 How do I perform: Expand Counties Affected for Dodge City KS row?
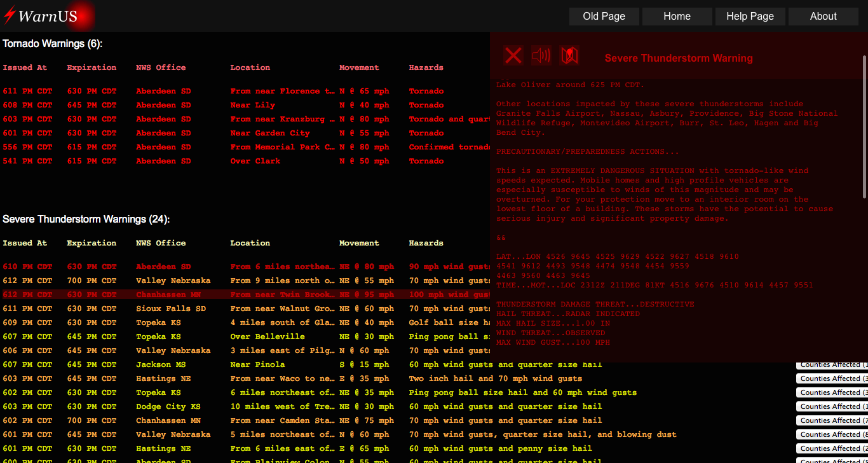click(832, 406)
